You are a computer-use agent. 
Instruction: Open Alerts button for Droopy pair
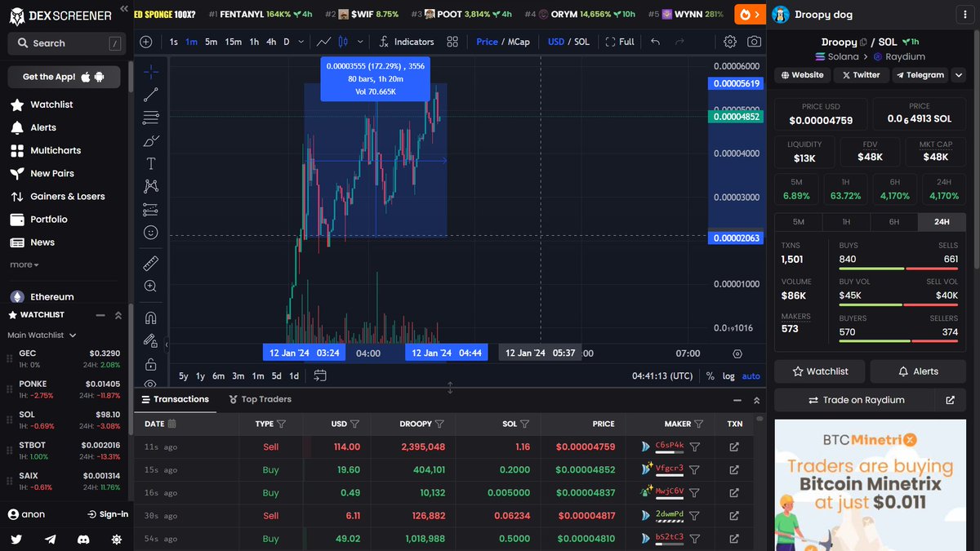pyautogui.click(x=917, y=371)
